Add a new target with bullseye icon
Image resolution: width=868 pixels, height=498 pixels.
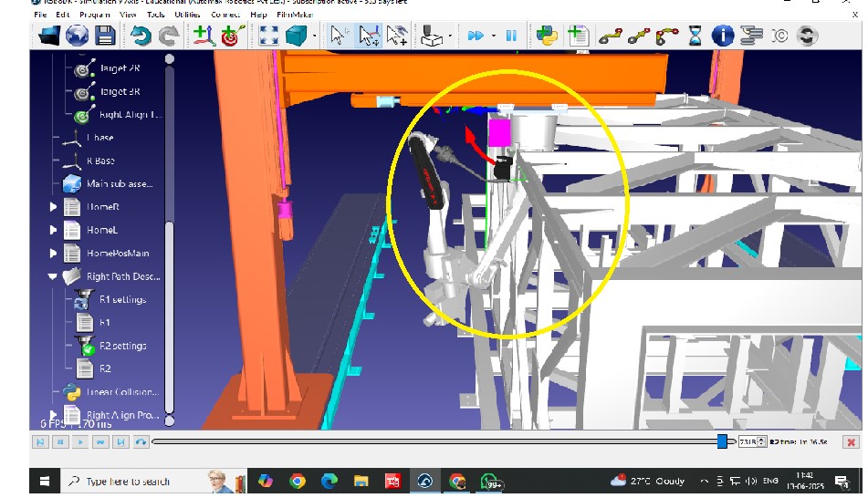point(229,36)
